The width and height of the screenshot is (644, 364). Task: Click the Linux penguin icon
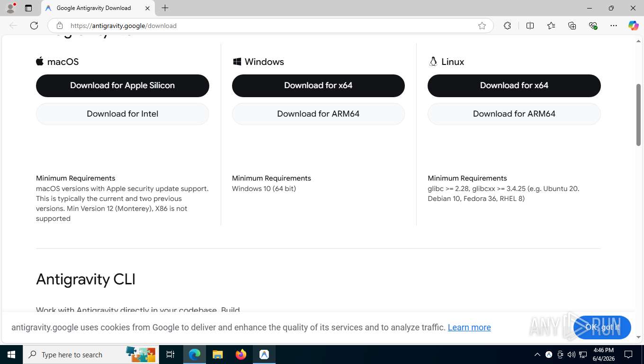coord(433,61)
